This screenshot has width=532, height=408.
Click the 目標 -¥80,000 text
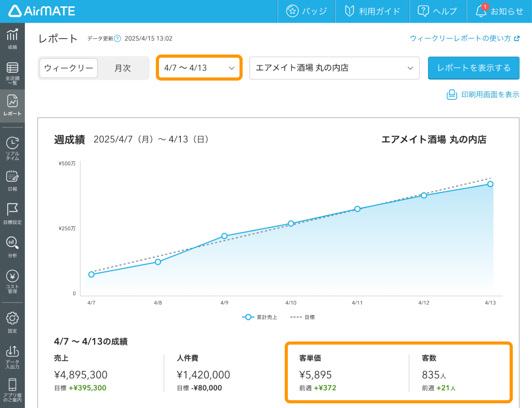(x=199, y=388)
